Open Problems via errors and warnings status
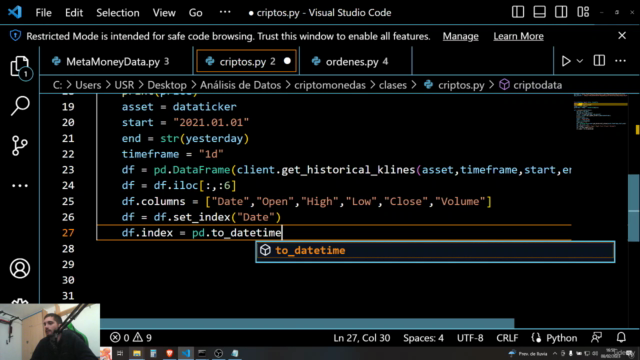640x360 pixels. pyautogui.click(x=131, y=338)
